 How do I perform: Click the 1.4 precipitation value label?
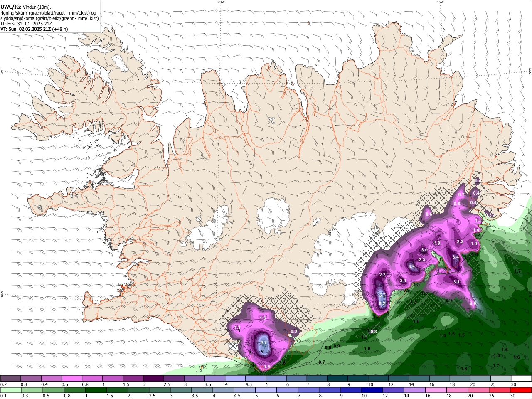(476, 230)
